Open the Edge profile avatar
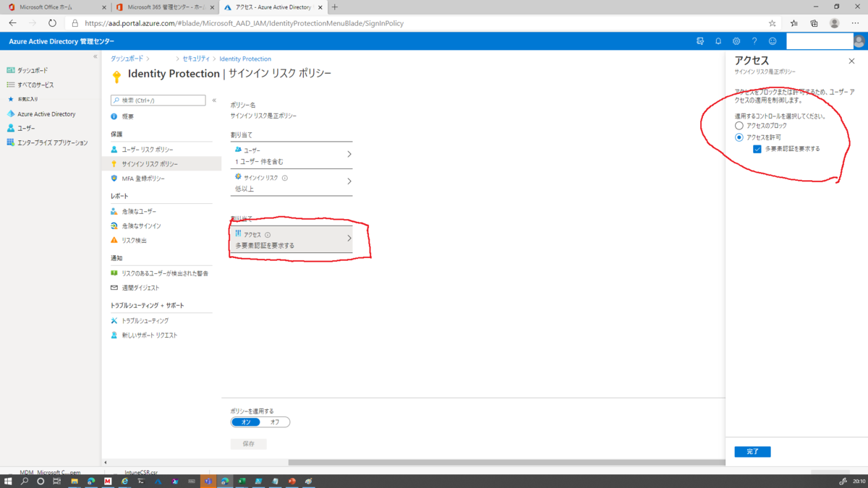868x488 pixels. click(835, 23)
